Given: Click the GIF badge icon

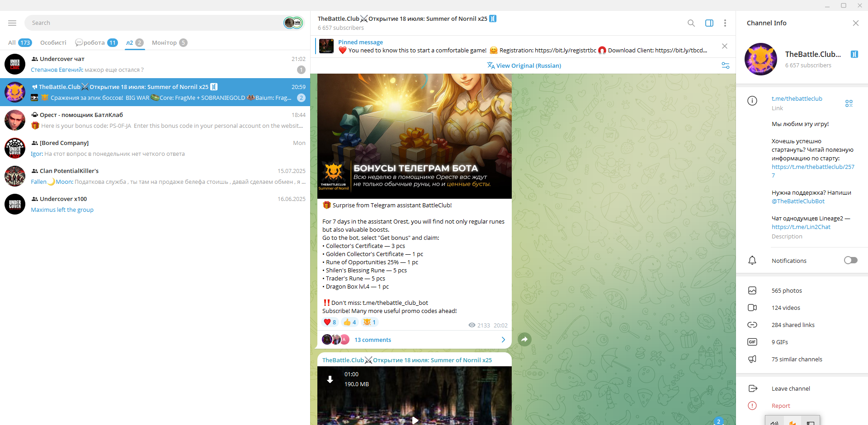Looking at the screenshot, I should tap(752, 342).
